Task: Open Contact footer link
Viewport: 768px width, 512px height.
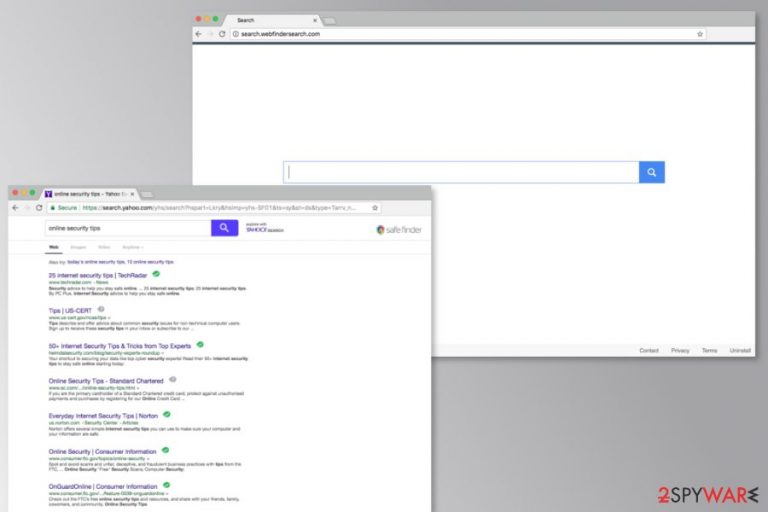Action: coord(649,350)
